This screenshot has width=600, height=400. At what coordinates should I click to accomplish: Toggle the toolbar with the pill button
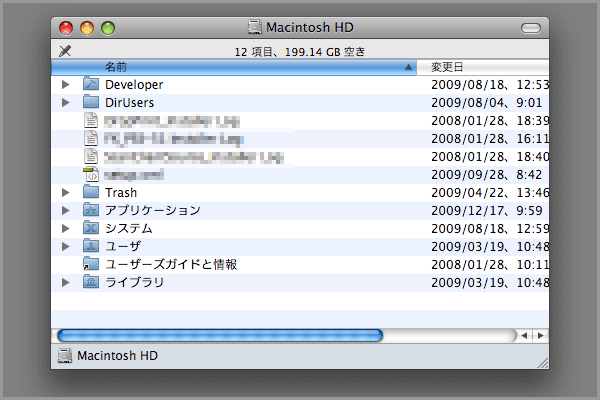[x=531, y=28]
